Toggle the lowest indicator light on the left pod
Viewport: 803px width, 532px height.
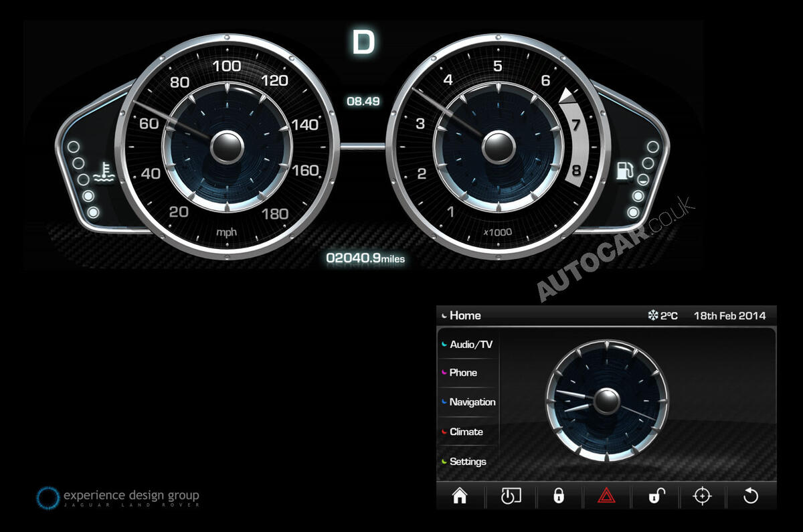[x=92, y=212]
